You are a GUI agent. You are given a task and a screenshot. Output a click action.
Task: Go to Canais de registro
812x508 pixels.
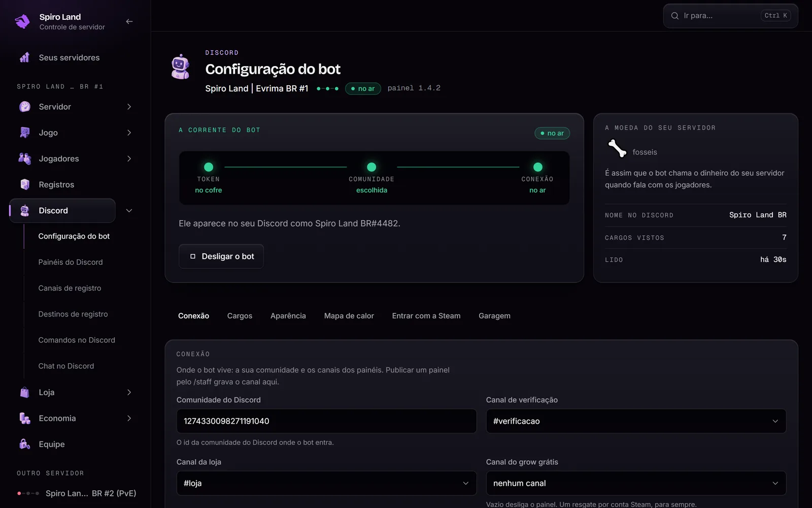coord(70,288)
